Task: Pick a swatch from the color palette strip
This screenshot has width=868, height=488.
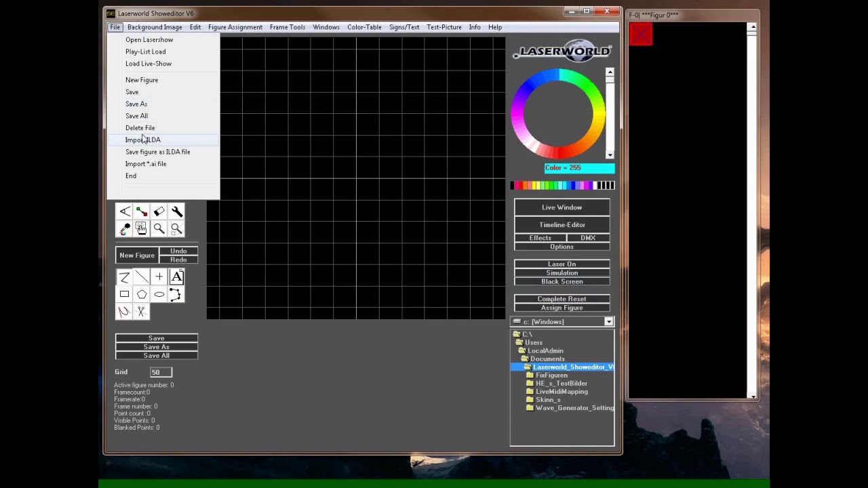Action: pyautogui.click(x=562, y=186)
